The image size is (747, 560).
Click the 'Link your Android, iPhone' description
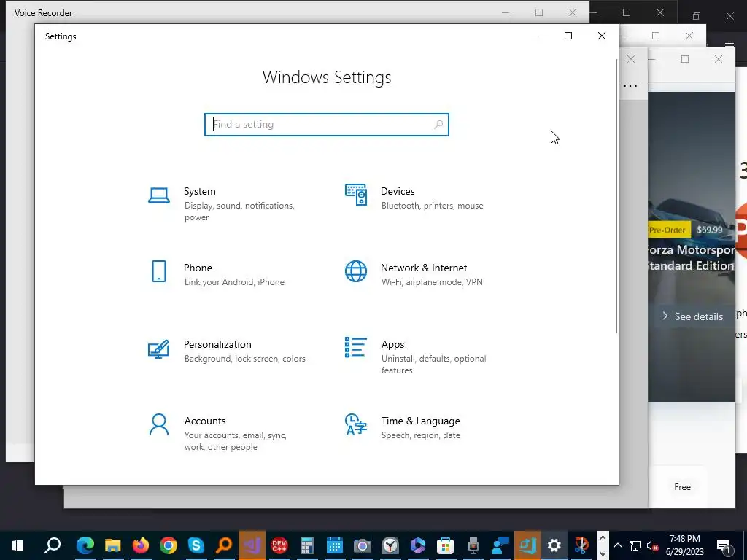[234, 282]
